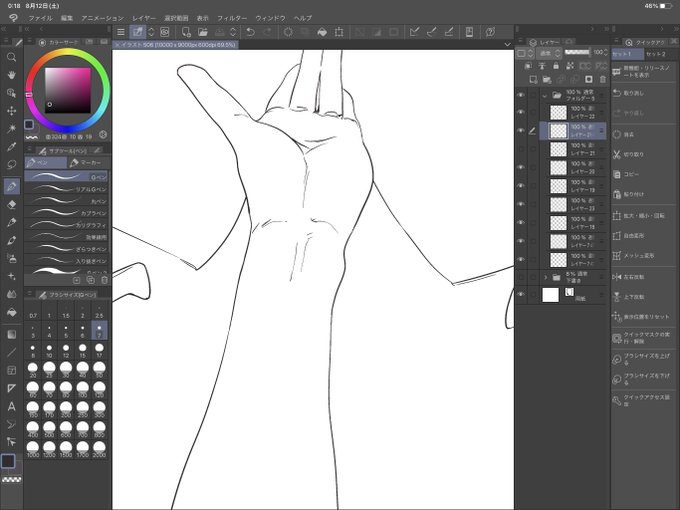Select the レイヤー 19 layer thumbnail

tap(558, 186)
